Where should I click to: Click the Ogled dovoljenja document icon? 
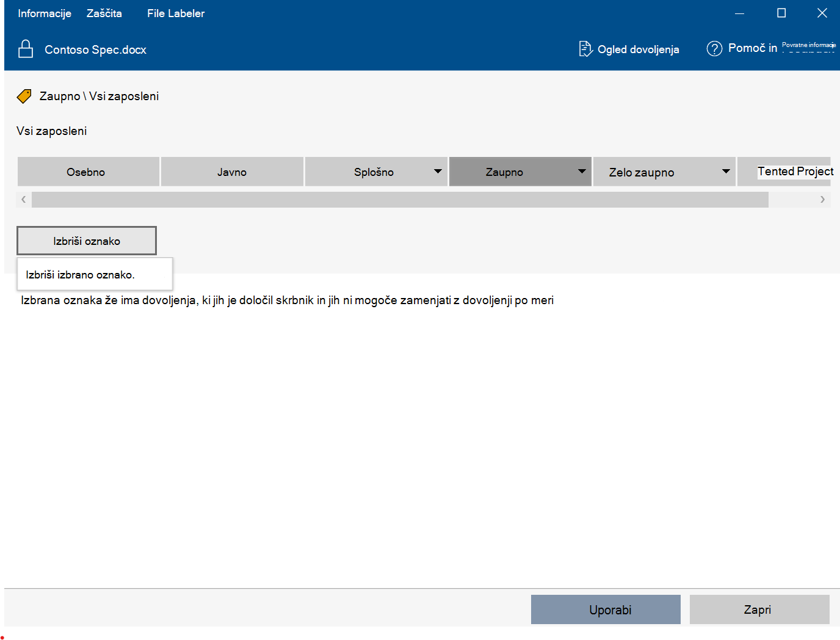[x=585, y=49]
